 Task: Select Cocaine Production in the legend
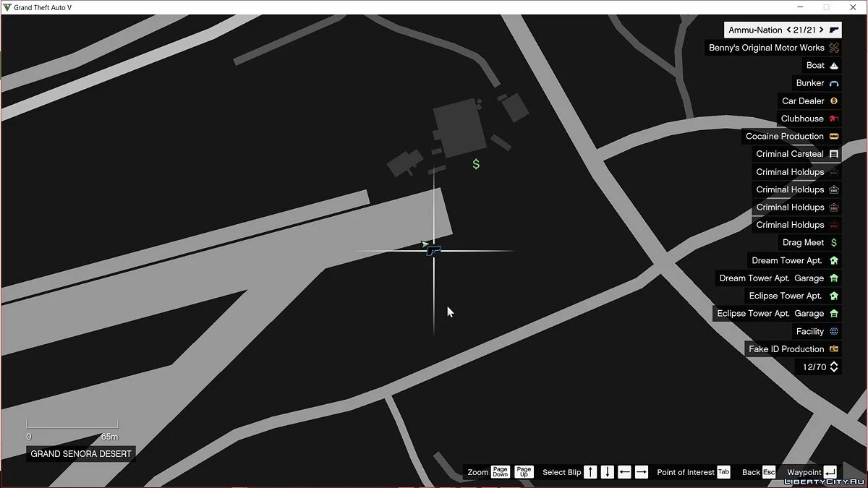(x=785, y=136)
